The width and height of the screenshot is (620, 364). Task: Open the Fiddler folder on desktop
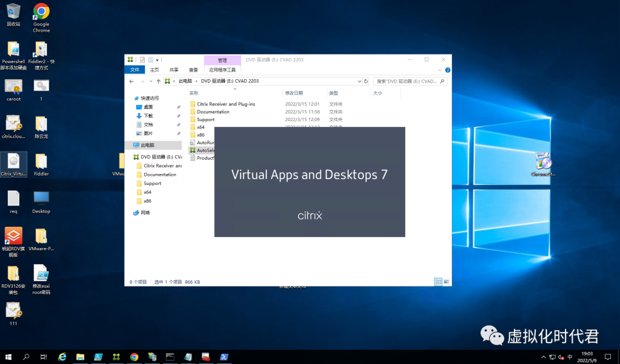pyautogui.click(x=41, y=164)
